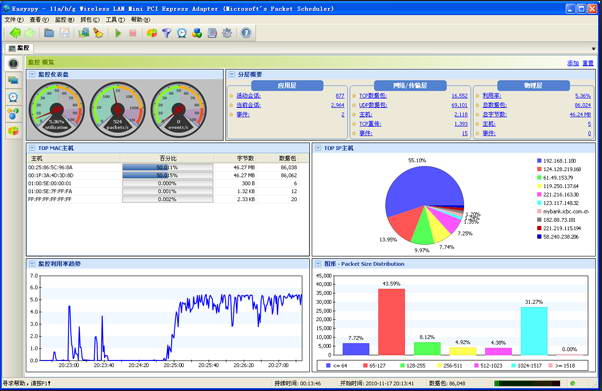Click the open folder toolbar icon
The image size is (602, 391).
coord(49,33)
